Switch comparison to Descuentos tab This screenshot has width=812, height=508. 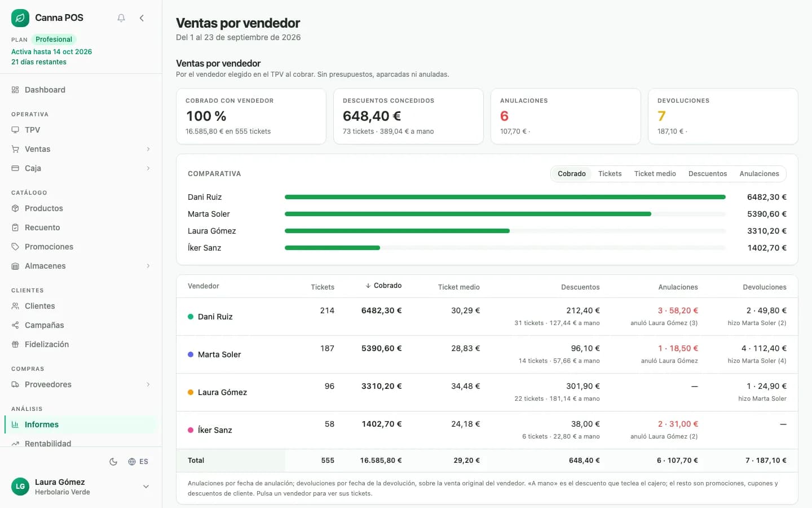708,174
